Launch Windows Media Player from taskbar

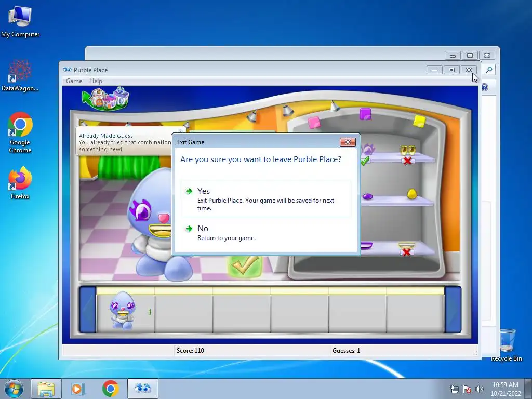coord(78,389)
